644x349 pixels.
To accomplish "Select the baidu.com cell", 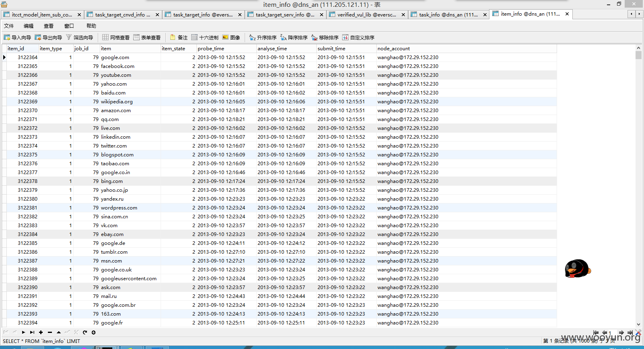I will click(130, 93).
